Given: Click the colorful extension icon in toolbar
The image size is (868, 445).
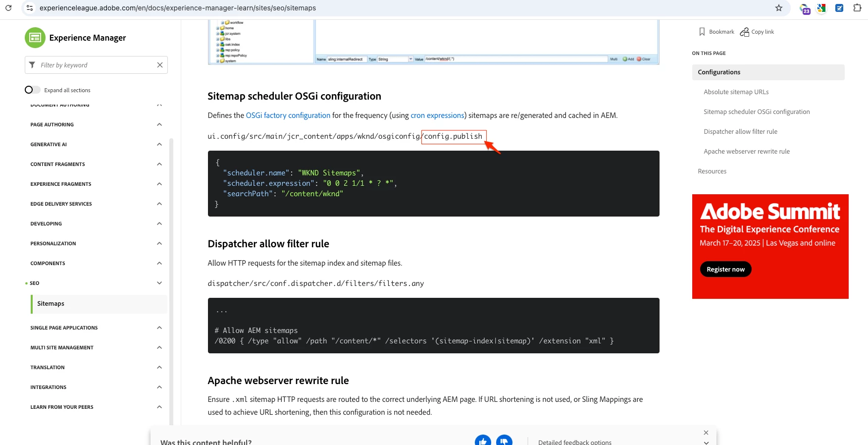Looking at the screenshot, I should click(821, 8).
